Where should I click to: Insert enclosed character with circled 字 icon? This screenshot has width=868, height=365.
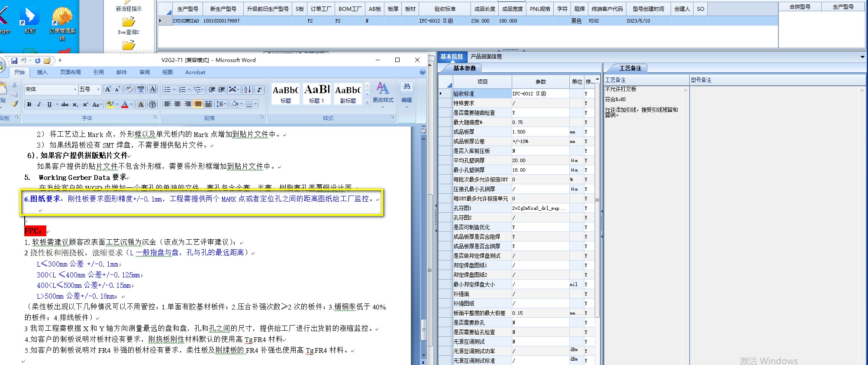click(x=152, y=104)
